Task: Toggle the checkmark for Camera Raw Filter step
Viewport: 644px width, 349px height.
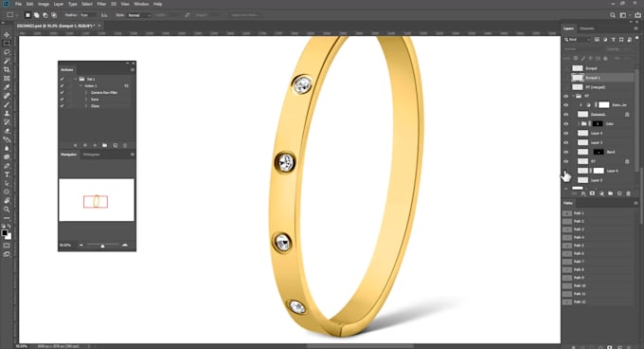Action: click(x=62, y=93)
